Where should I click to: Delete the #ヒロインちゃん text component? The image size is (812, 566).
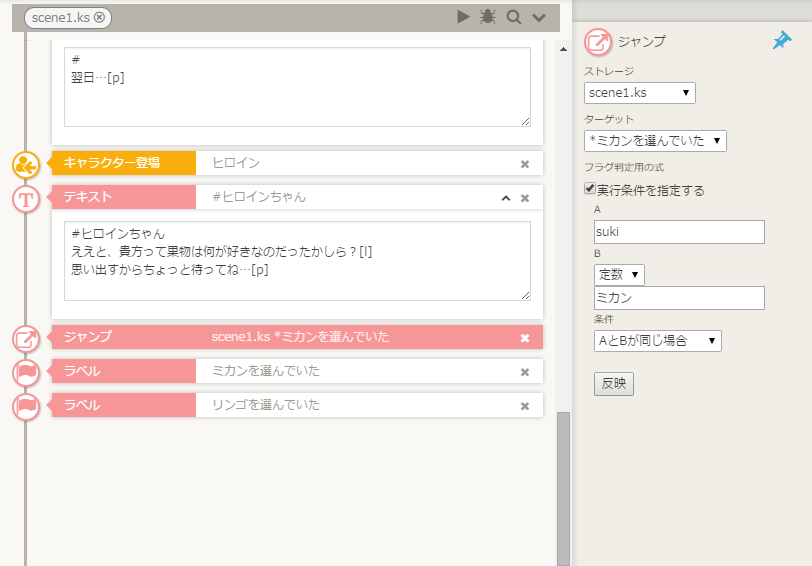click(x=525, y=198)
